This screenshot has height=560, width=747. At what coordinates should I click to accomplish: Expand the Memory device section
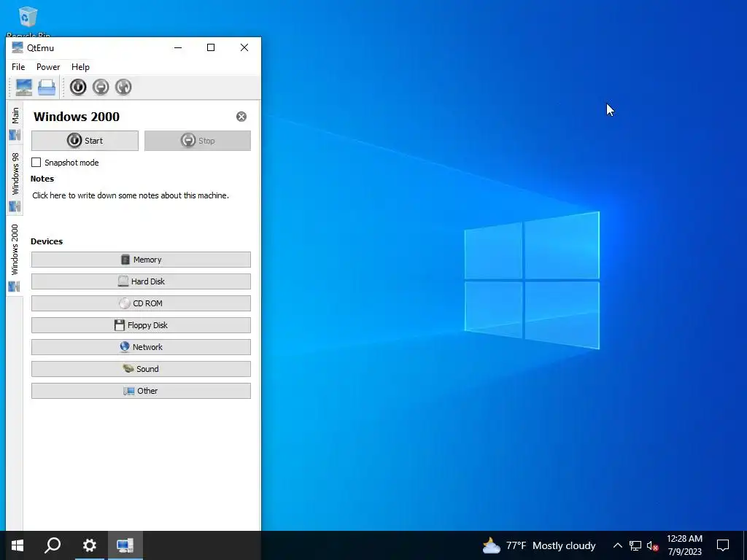click(141, 260)
